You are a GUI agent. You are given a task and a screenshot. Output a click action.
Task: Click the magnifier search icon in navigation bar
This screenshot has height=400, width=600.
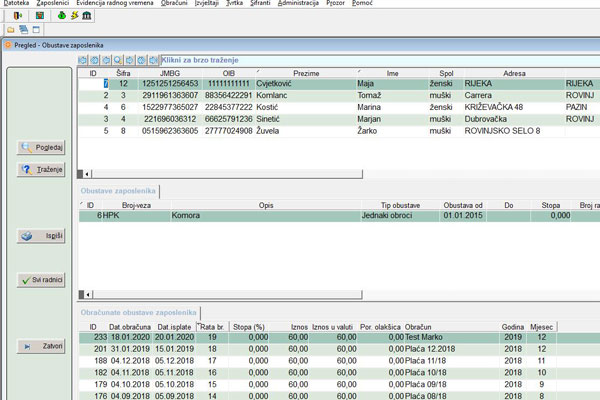coord(118,60)
